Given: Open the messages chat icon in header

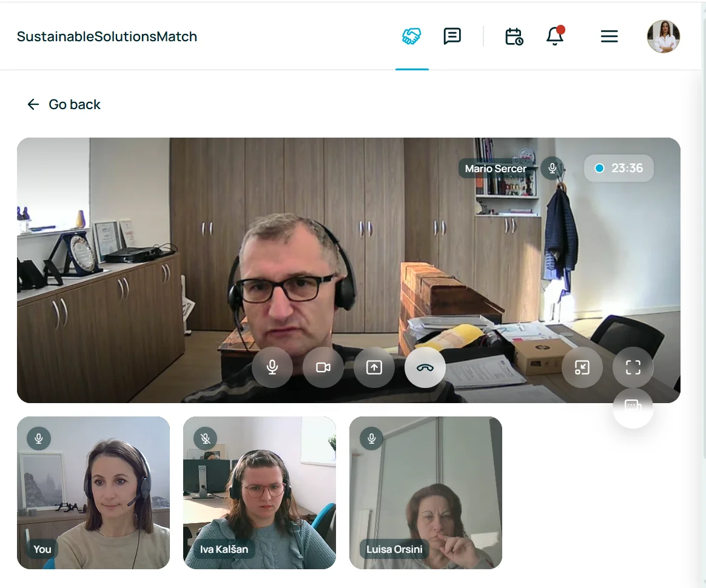Looking at the screenshot, I should pos(452,36).
